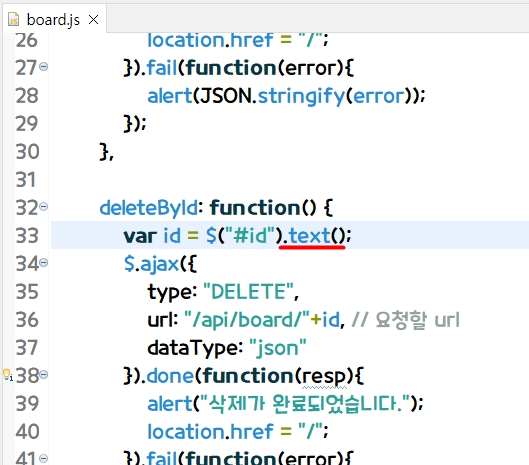Screen dimensions: 529x465
Task: Click the 'dataType' key on line 37
Action: [193, 348]
